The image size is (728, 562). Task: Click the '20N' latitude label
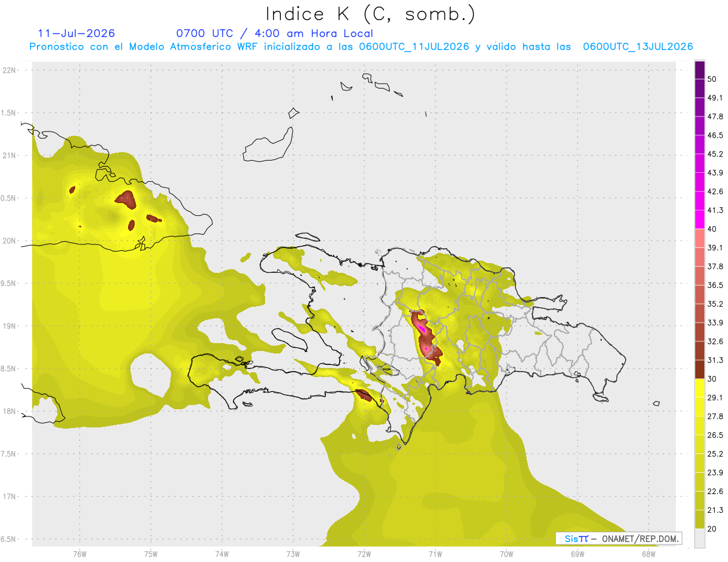pyautogui.click(x=10, y=241)
